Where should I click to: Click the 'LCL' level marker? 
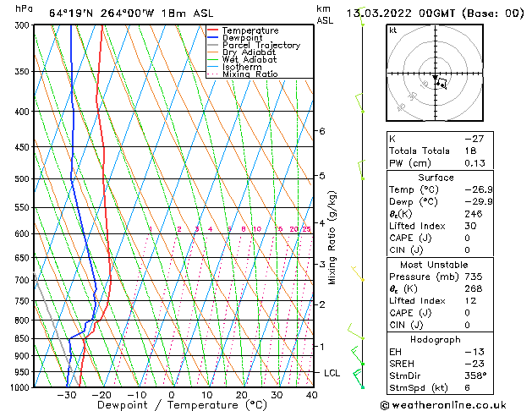pyautogui.click(x=332, y=373)
